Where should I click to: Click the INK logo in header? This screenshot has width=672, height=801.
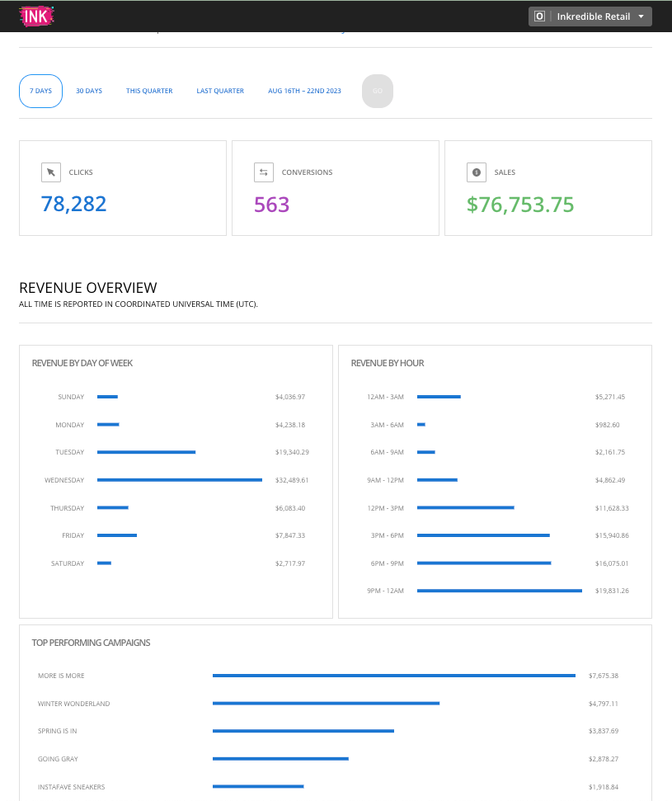pyautogui.click(x=36, y=16)
